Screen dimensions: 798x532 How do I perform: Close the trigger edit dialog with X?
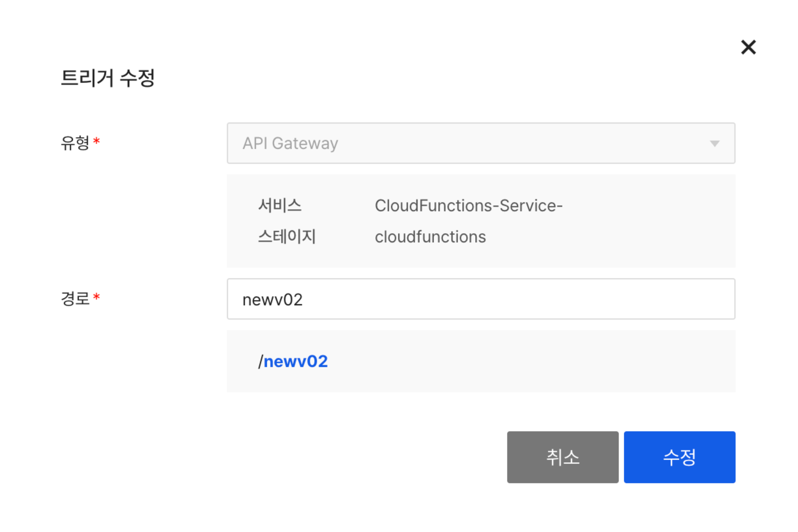point(748,47)
